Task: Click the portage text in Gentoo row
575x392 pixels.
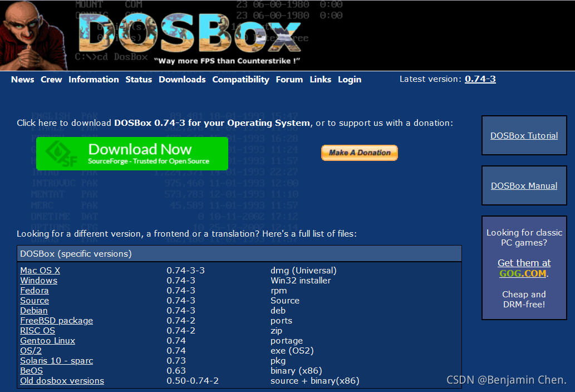Action: 287,341
